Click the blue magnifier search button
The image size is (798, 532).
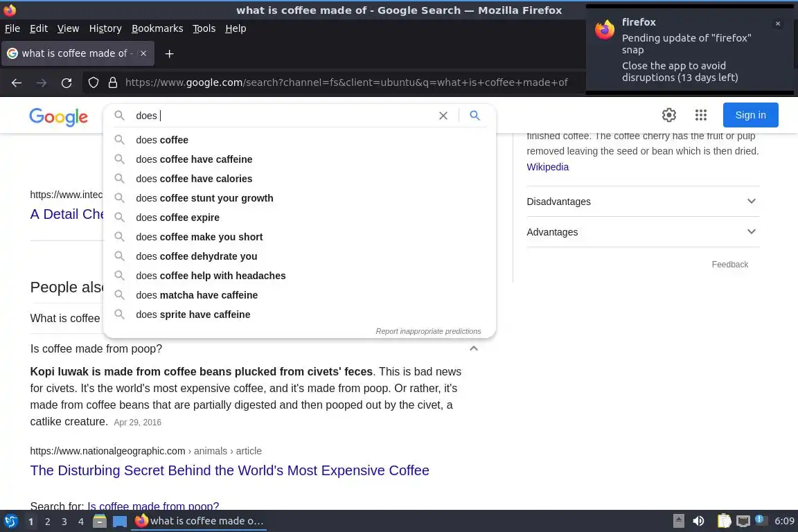click(475, 116)
